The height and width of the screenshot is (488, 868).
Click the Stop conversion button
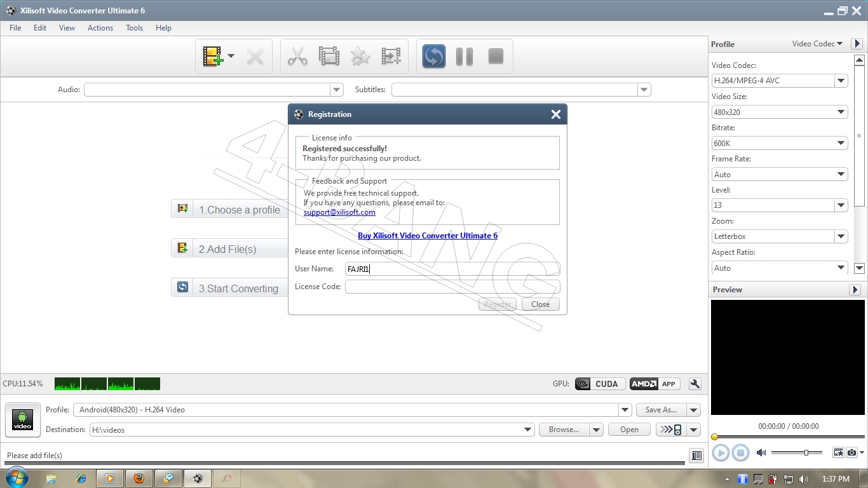pos(496,57)
